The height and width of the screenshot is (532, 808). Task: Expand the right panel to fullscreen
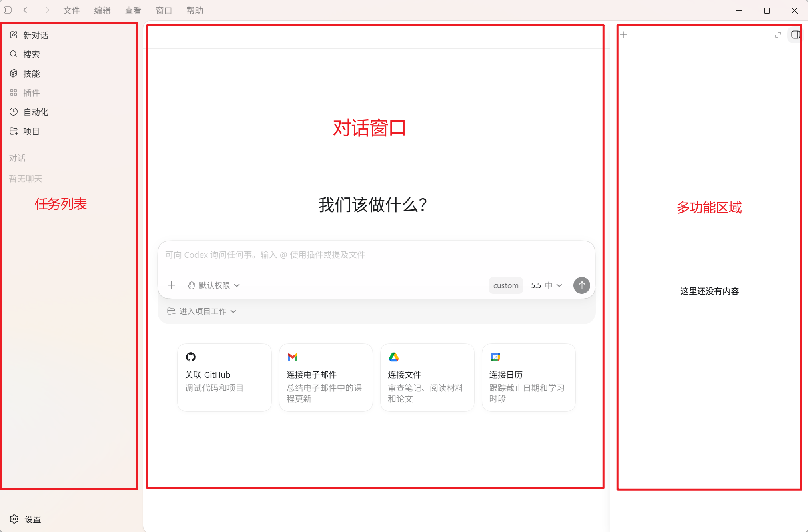[778, 35]
